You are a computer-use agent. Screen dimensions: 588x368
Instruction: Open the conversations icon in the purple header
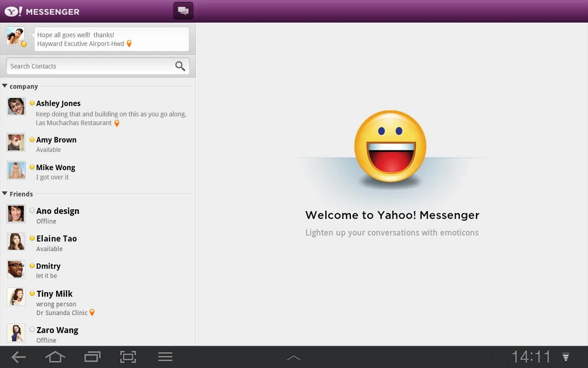(183, 10)
